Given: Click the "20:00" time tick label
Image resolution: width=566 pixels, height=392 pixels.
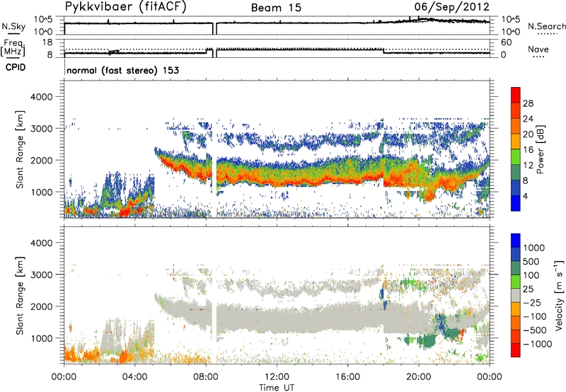Looking at the screenshot, I should (x=418, y=377).
